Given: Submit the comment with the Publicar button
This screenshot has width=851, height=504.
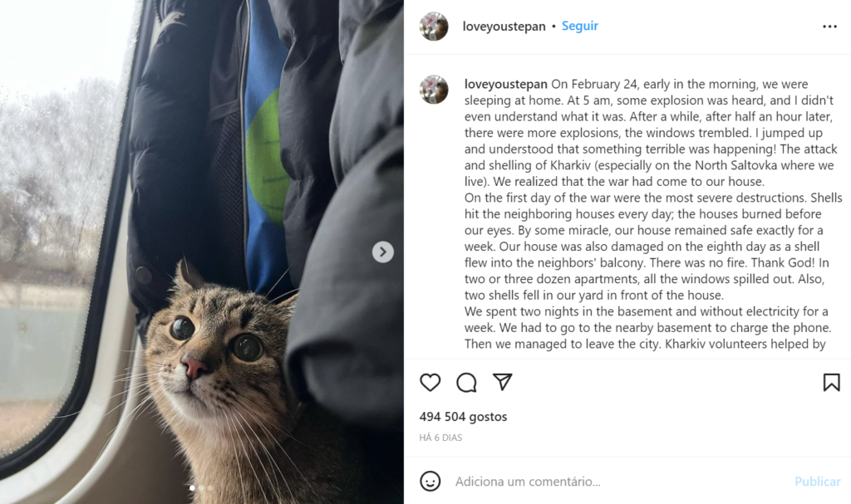Looking at the screenshot, I should pos(818,482).
